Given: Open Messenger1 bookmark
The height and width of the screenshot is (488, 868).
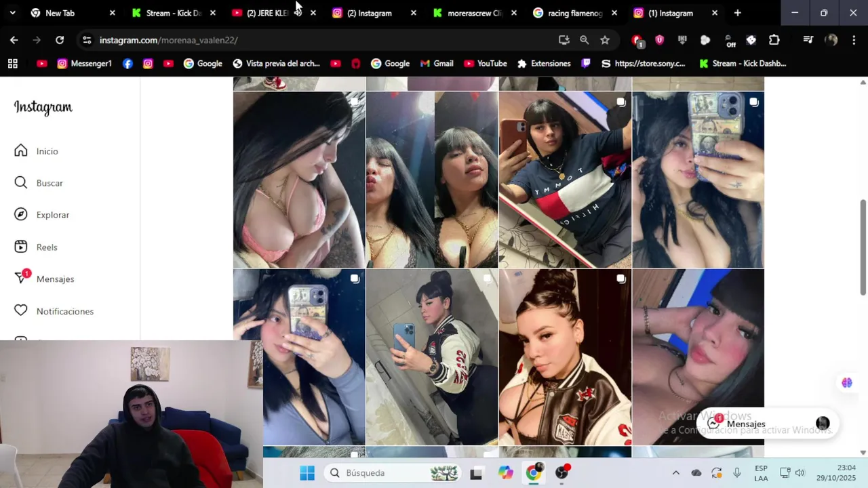Looking at the screenshot, I should click(x=84, y=64).
